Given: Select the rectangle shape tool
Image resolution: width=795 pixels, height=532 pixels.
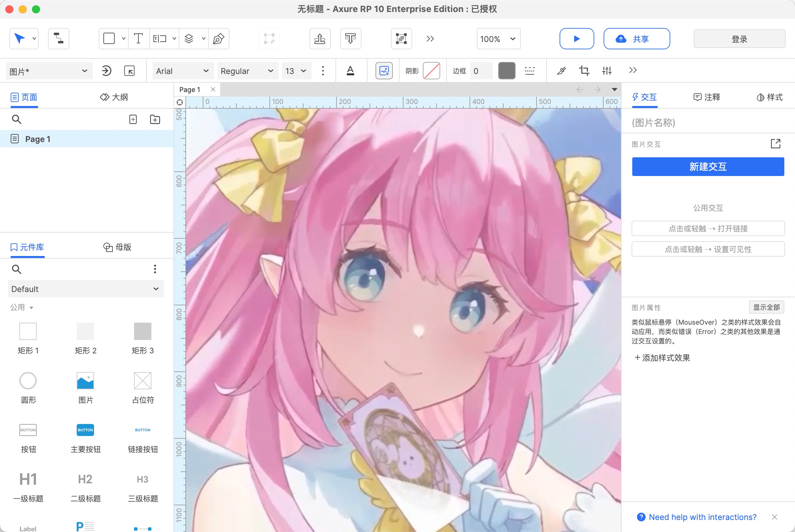Looking at the screenshot, I should [109, 39].
